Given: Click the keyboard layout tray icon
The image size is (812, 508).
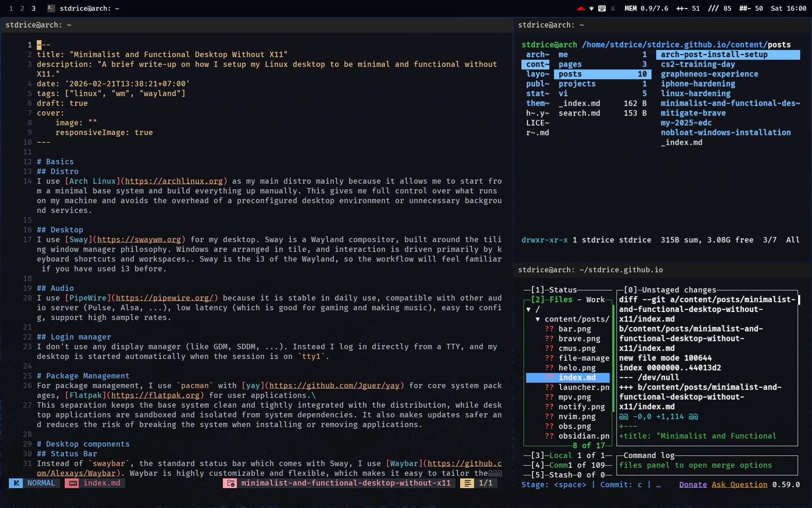Looking at the screenshot, I should [x=602, y=8].
